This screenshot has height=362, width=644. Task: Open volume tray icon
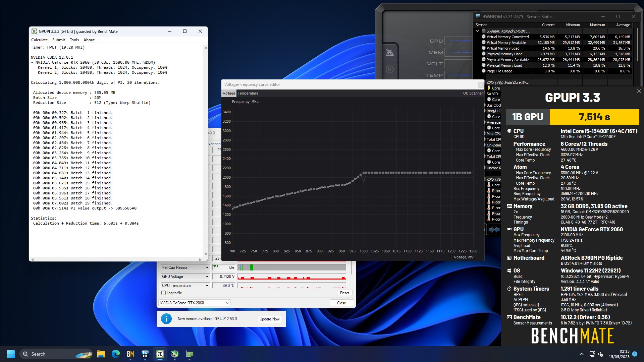coord(601,354)
